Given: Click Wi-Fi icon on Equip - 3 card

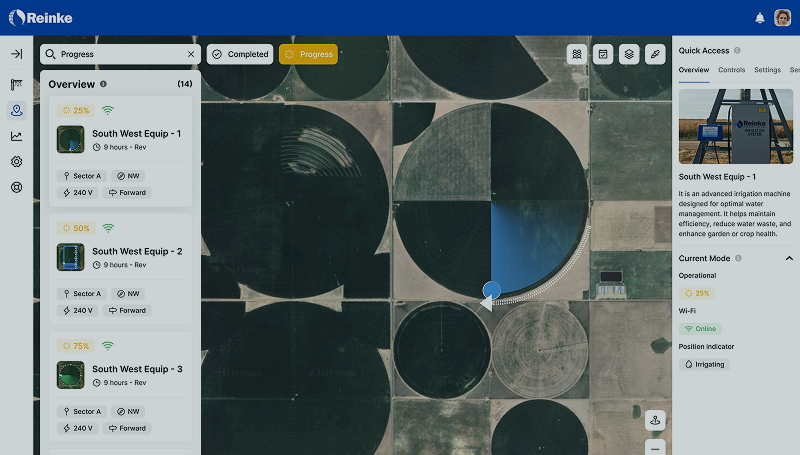Looking at the screenshot, I should coord(108,346).
